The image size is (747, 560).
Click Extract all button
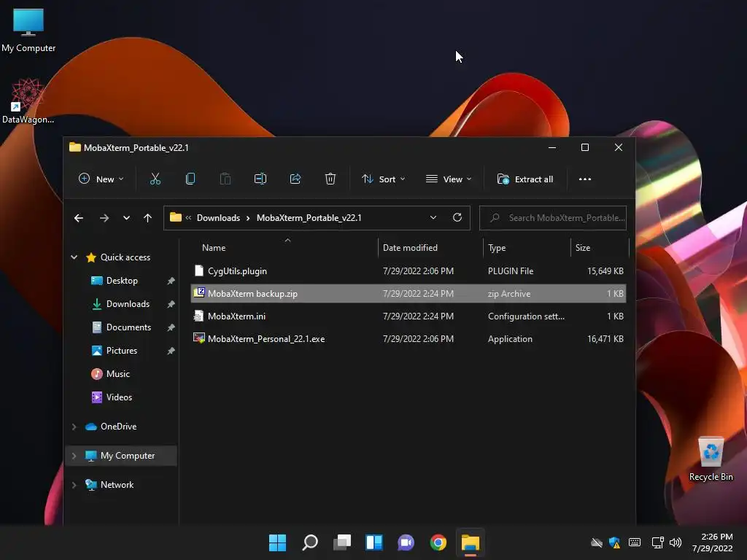525,179
